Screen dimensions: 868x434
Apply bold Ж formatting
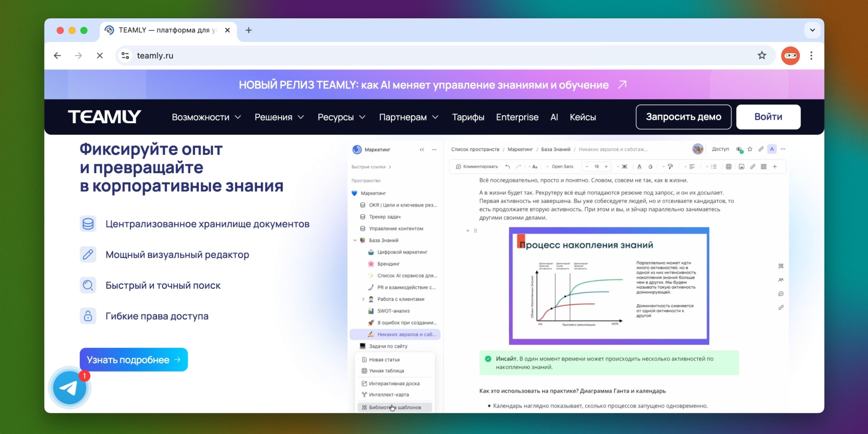pos(624,166)
